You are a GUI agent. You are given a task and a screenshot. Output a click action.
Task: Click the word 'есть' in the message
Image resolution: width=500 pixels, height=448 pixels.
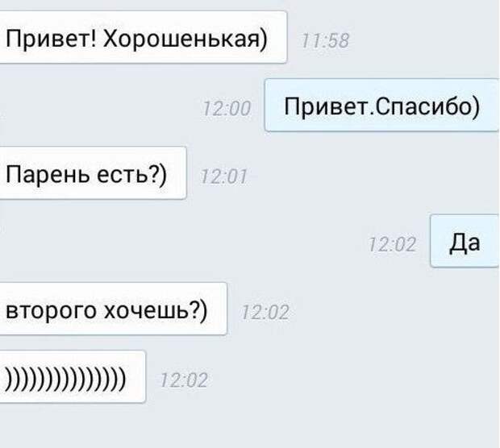[123, 175]
